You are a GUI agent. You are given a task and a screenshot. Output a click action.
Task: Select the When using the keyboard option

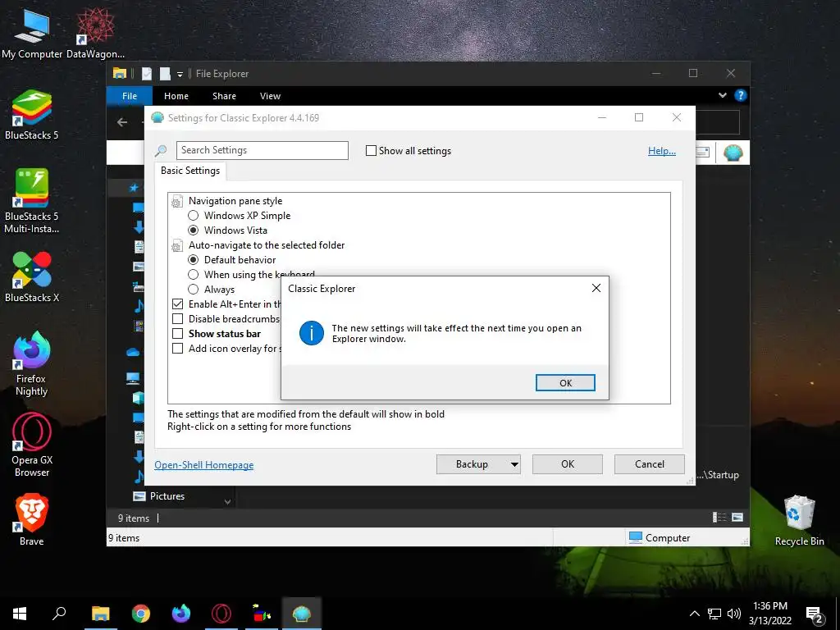pos(194,274)
